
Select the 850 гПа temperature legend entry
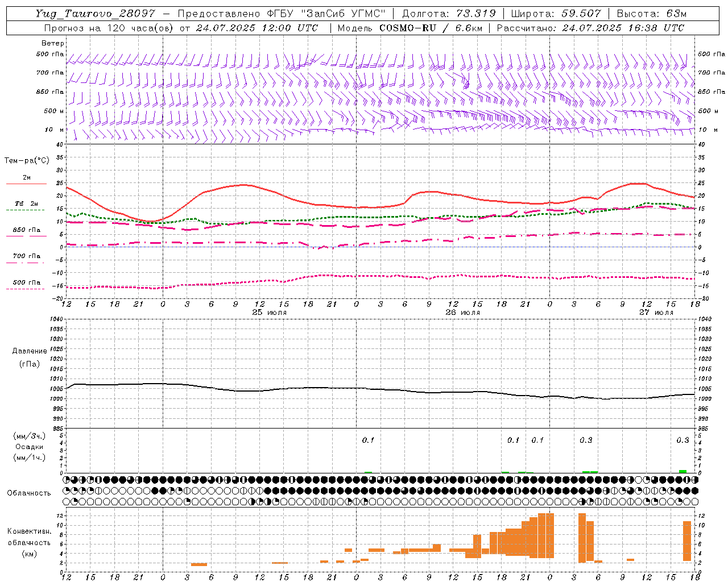click(x=26, y=230)
